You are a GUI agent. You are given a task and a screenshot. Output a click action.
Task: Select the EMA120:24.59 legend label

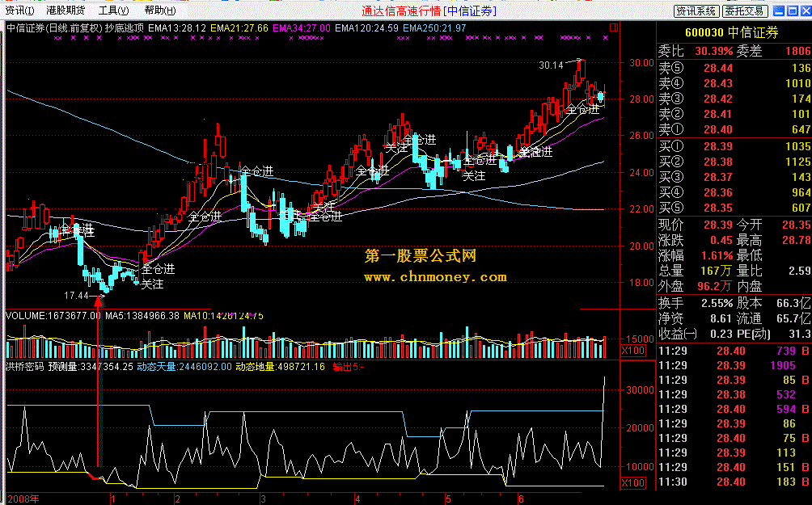point(366,28)
